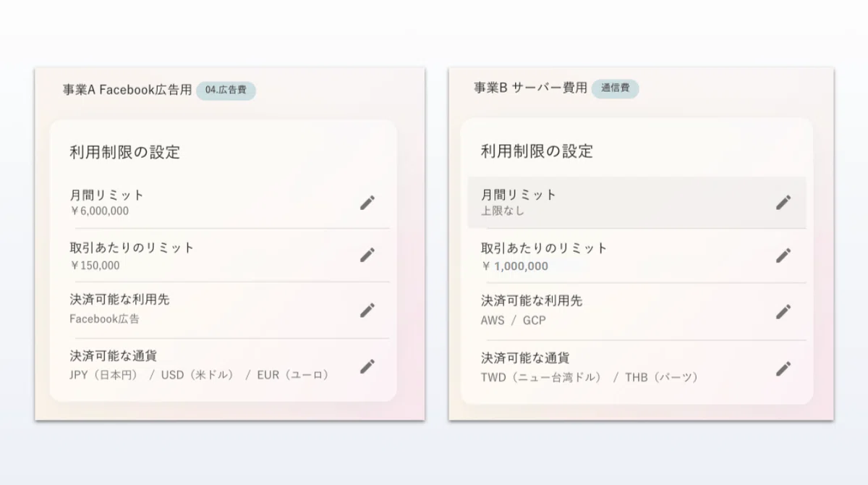Open 月間リミット row in Facebook card
The image size is (868, 485).
tap(224, 203)
